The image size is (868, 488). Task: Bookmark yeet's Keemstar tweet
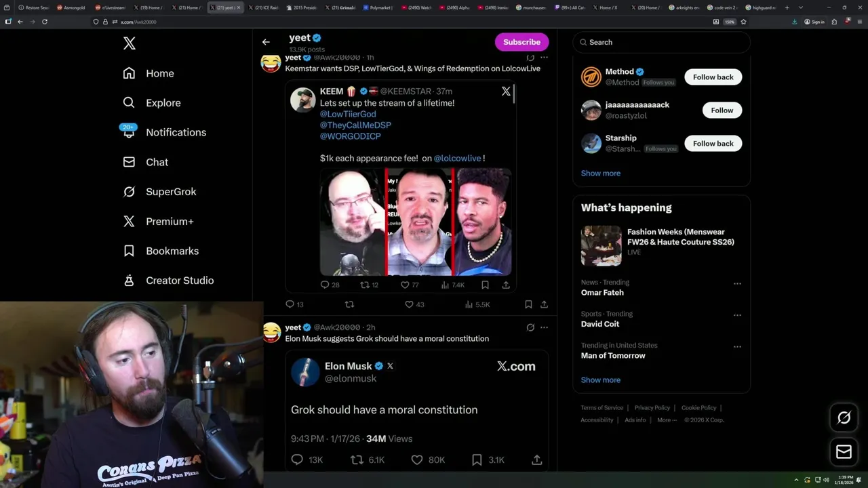coord(528,304)
